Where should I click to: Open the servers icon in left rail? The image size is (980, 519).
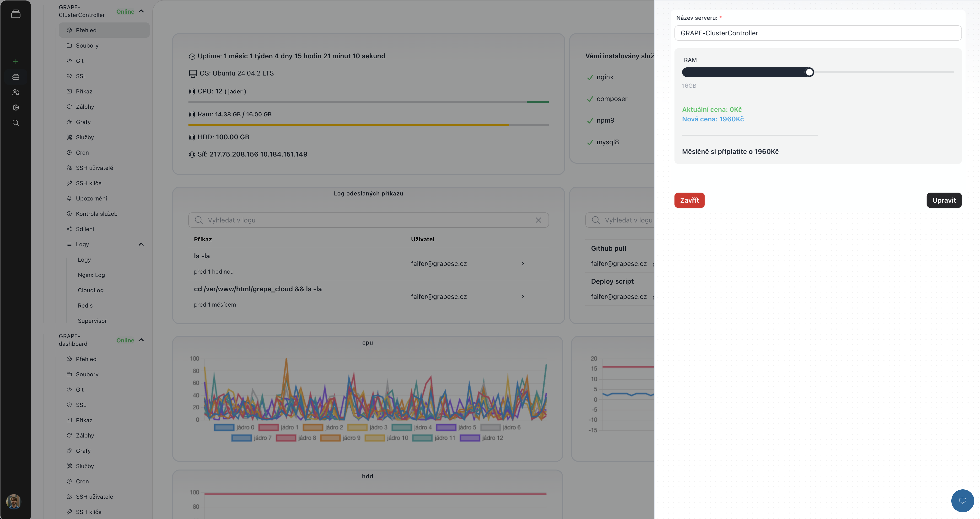(16, 77)
